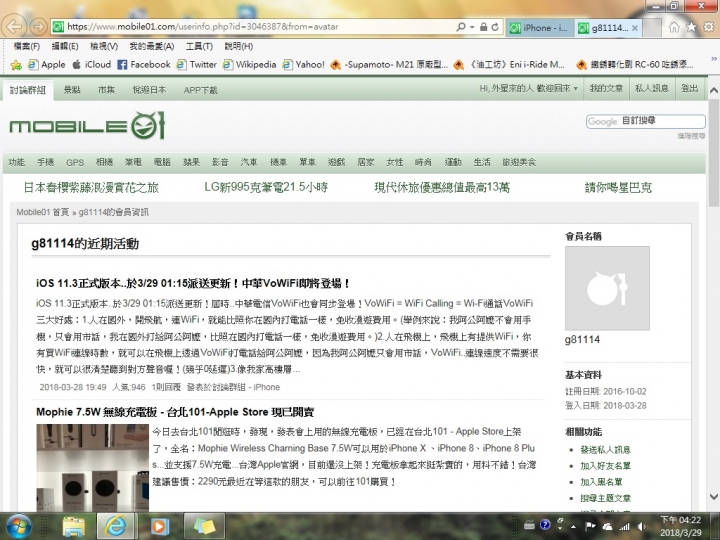Open the 日本春櫻紫藤浪漫賞花之旅 promo link
Image resolution: width=720 pixels, height=540 pixels.
pyautogui.click(x=91, y=187)
